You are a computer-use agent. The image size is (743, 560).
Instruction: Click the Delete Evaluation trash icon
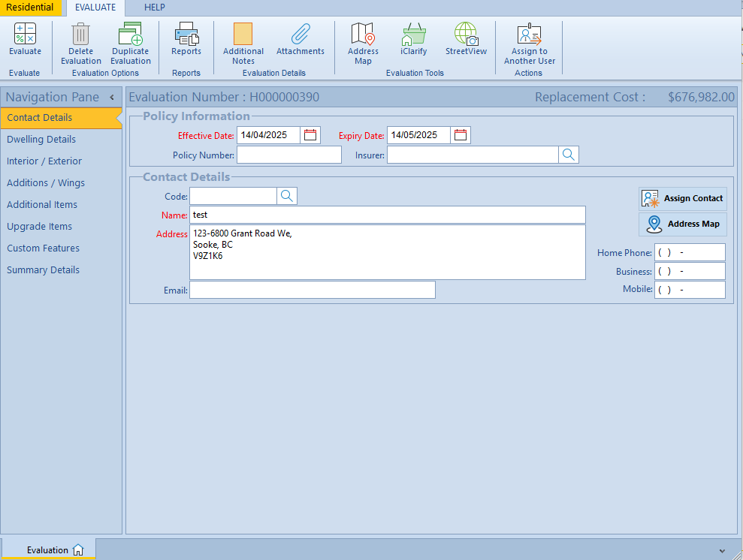pyautogui.click(x=80, y=35)
